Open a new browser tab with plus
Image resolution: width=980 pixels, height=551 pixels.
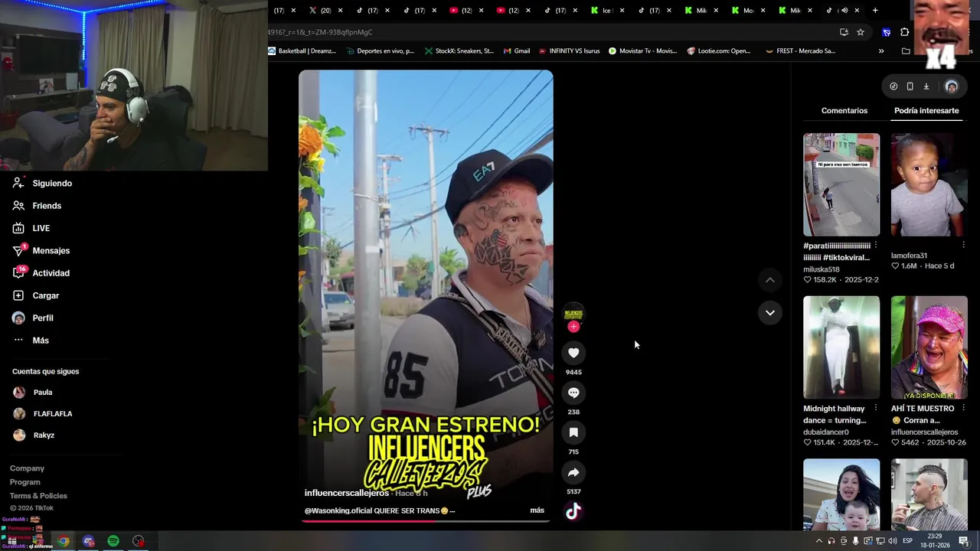point(875,10)
